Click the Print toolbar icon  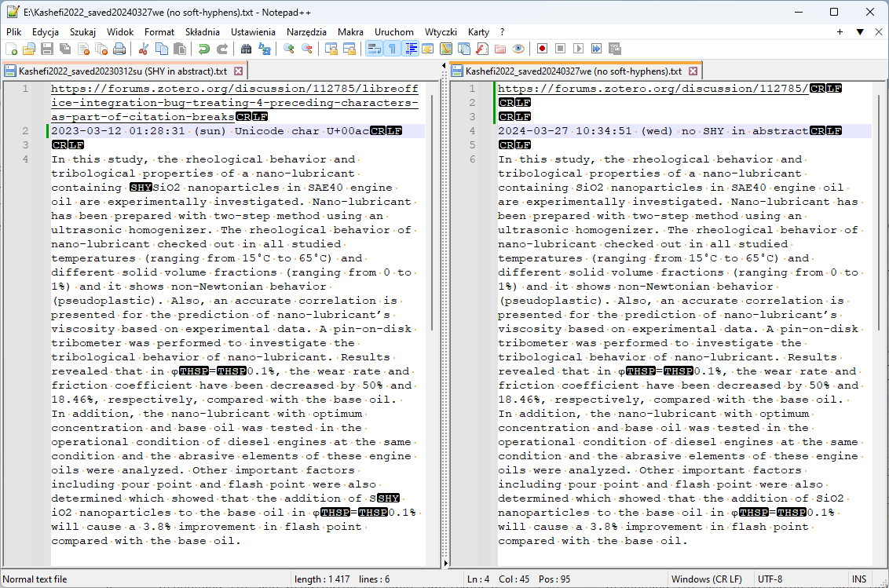119,49
